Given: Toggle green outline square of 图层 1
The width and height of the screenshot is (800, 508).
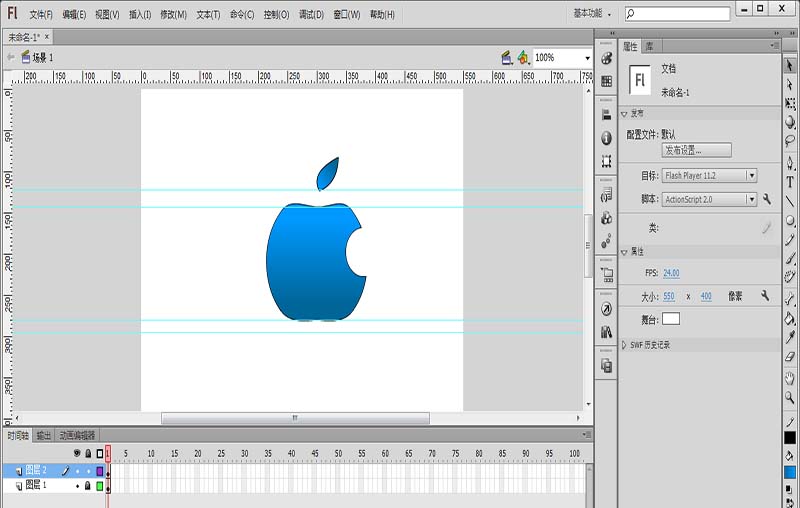Looking at the screenshot, I should click(x=99, y=486).
